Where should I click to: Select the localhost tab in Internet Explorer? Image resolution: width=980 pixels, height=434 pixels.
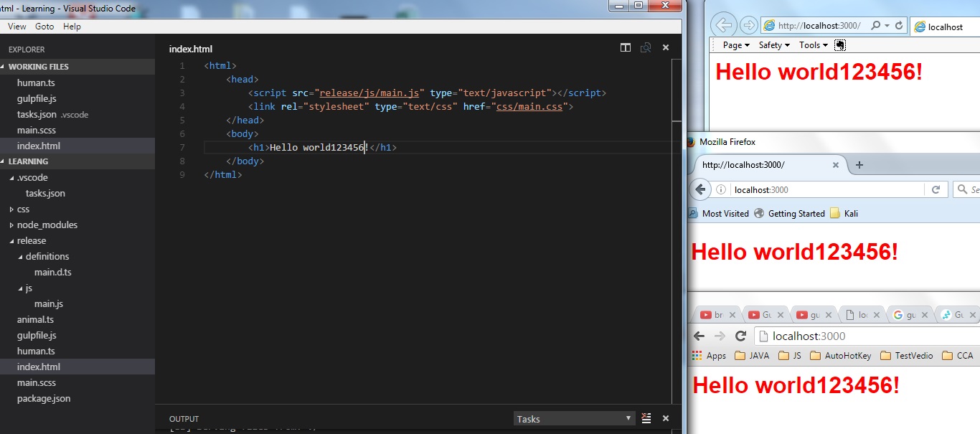(944, 27)
